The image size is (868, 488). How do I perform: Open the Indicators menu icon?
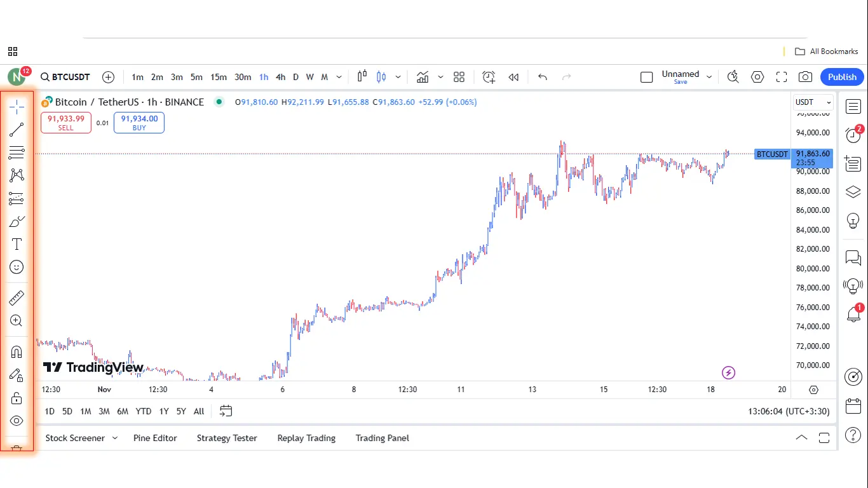pyautogui.click(x=423, y=77)
